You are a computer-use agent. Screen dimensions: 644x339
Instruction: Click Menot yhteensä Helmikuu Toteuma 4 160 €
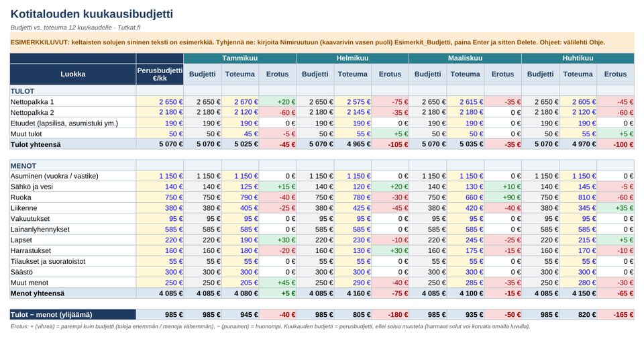pos(353,293)
